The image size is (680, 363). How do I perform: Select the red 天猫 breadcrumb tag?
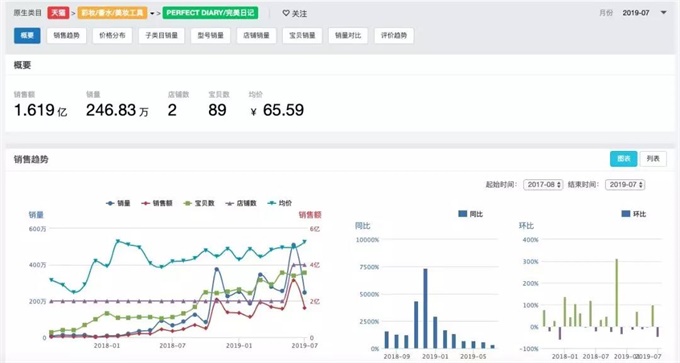tap(59, 13)
